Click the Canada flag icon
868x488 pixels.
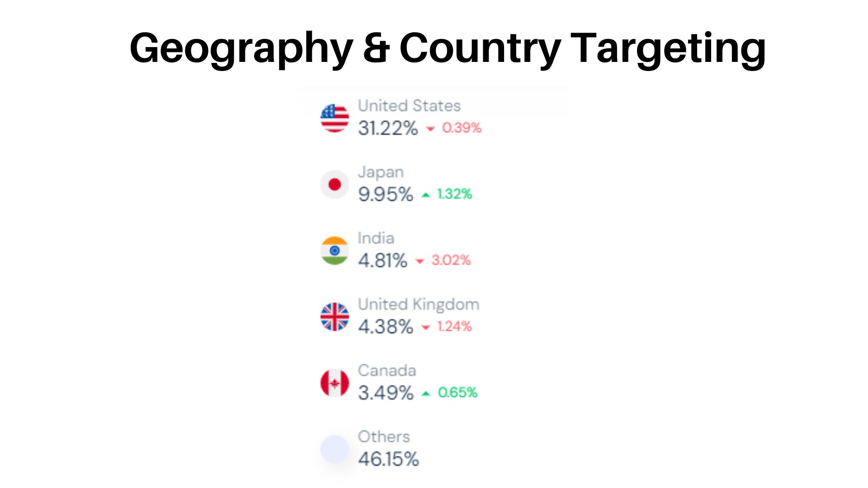pos(335,383)
